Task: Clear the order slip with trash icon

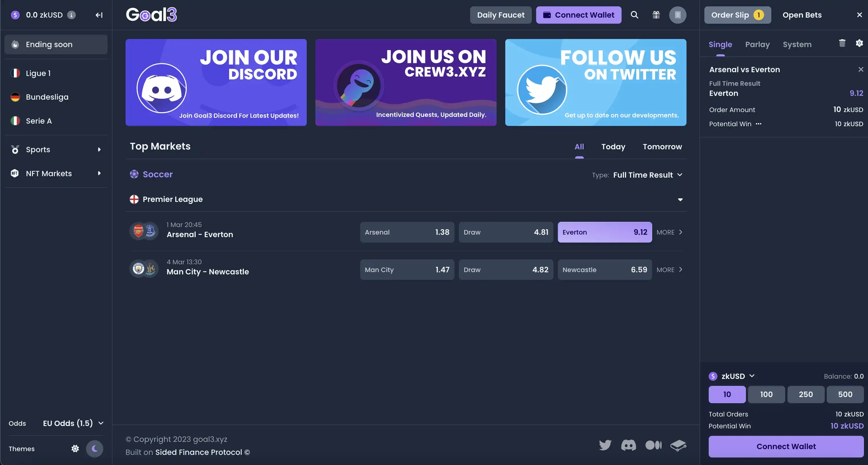Action: click(x=842, y=43)
